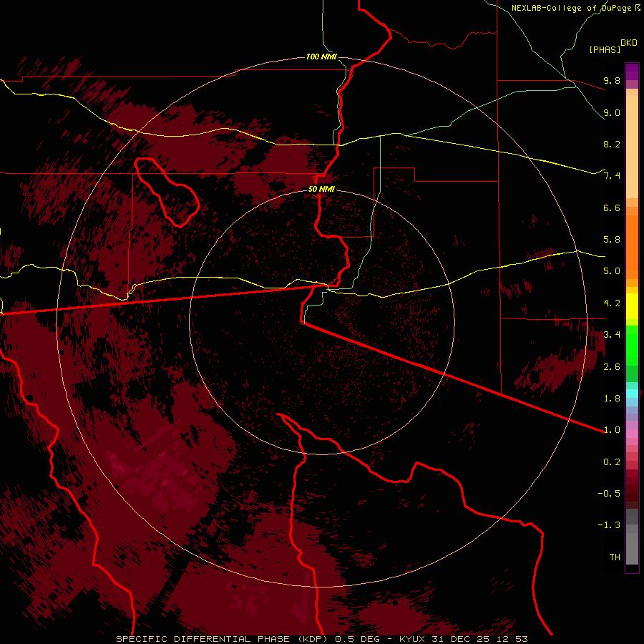Click the 9.0 value on the color scale
Image resolution: width=644 pixels, height=644 pixels.
pyautogui.click(x=612, y=112)
